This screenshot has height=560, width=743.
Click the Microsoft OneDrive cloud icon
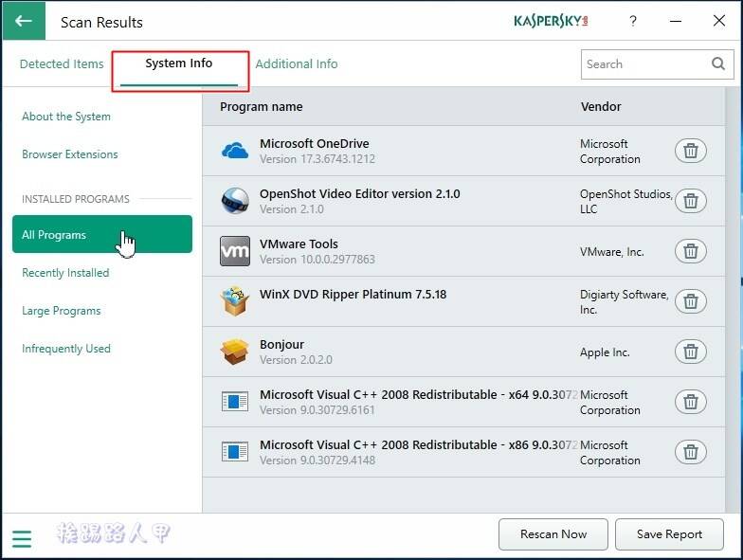point(235,151)
